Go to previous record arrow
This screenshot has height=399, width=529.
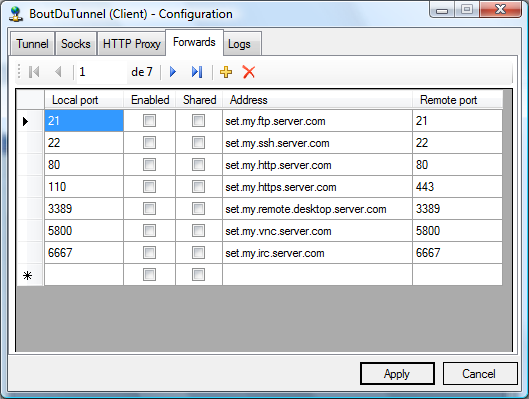coord(58,72)
